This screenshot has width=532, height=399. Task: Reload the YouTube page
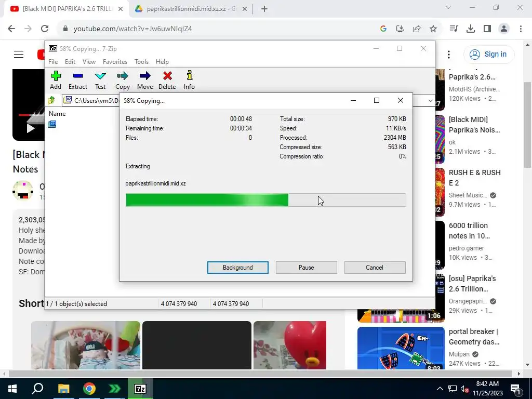point(45,29)
